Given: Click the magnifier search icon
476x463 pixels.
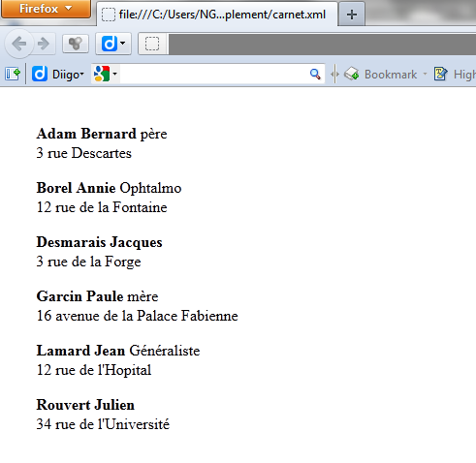Looking at the screenshot, I should click(315, 74).
